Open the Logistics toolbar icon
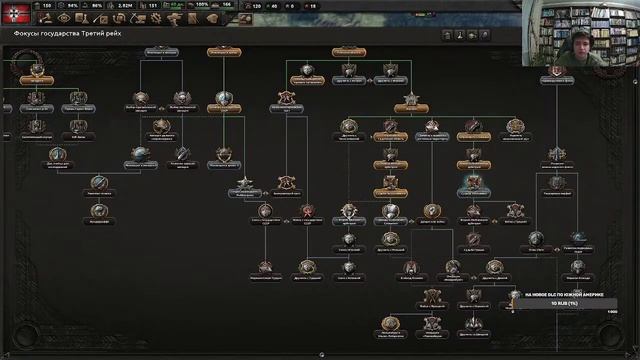The image size is (640, 360). tap(193, 18)
